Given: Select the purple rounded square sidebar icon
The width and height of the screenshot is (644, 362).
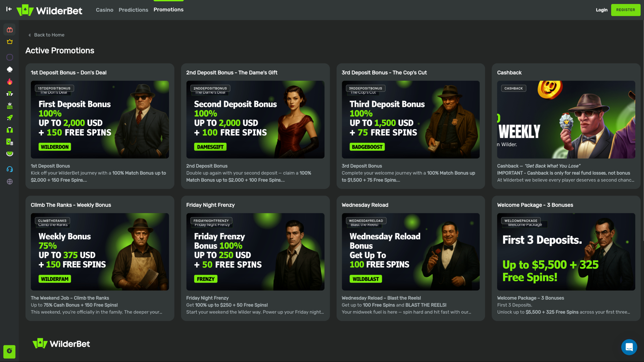Looking at the screenshot, I should [10, 57].
